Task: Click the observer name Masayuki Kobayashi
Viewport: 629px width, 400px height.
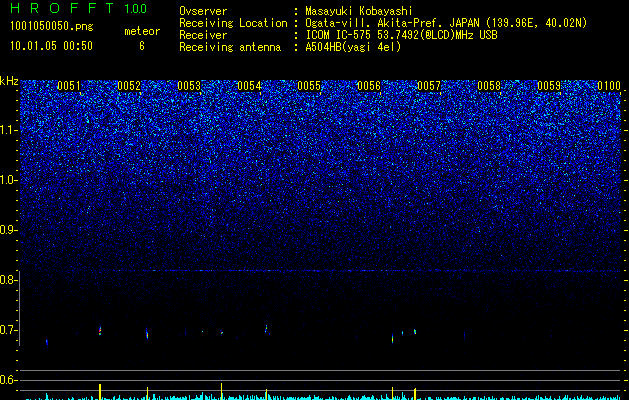Action: pos(359,11)
